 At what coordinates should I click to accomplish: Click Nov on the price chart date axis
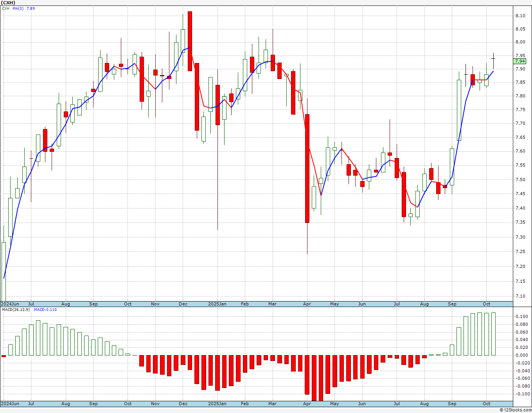click(x=155, y=304)
